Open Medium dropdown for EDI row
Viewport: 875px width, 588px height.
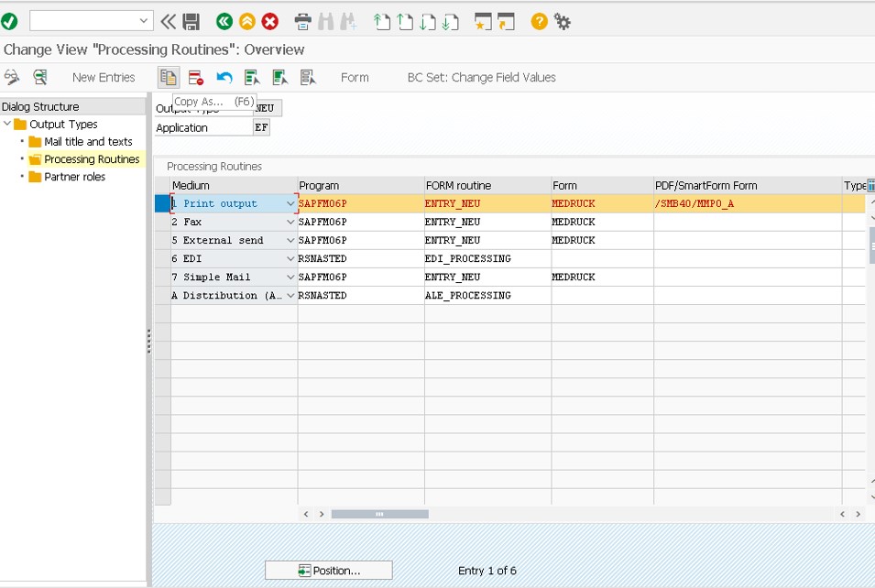[290, 259]
